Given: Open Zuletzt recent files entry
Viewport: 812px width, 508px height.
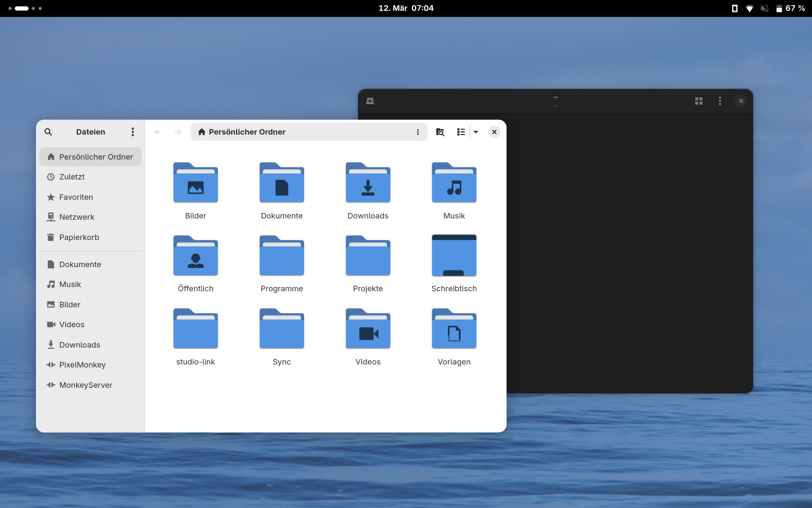Looking at the screenshot, I should (72, 177).
